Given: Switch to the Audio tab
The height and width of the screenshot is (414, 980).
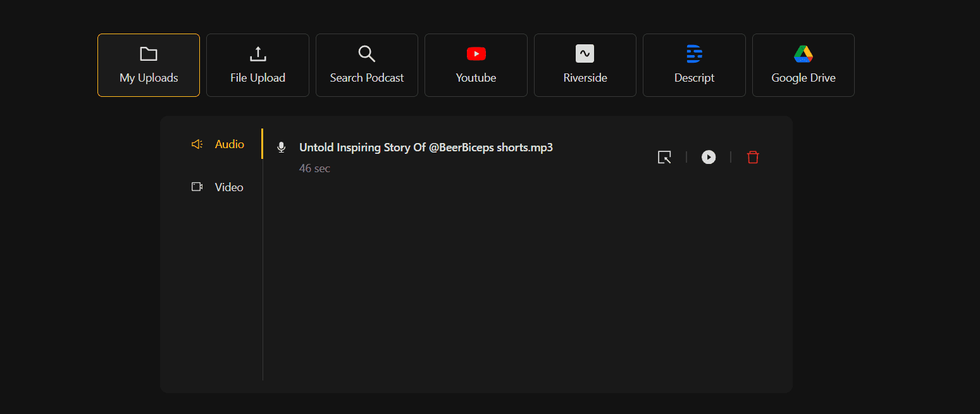Looking at the screenshot, I should [x=230, y=144].
